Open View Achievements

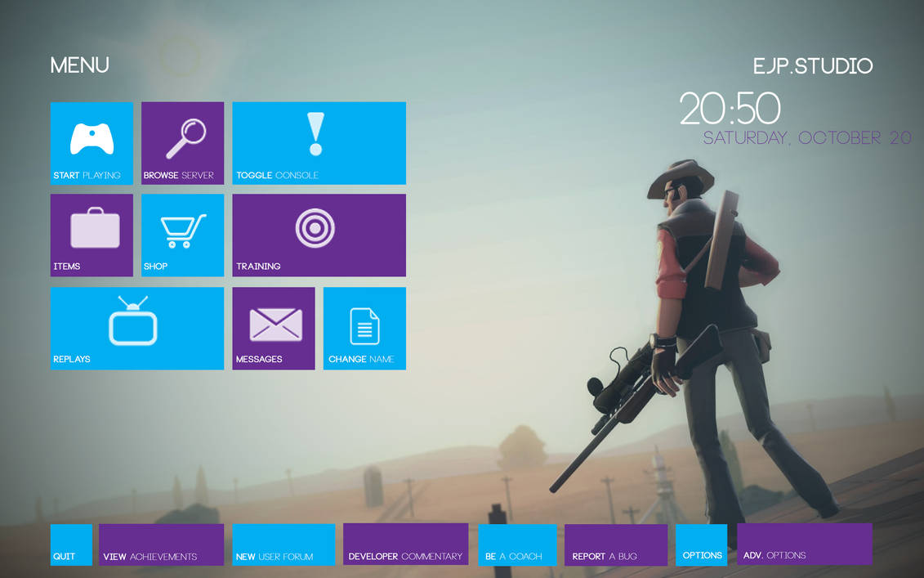point(162,545)
